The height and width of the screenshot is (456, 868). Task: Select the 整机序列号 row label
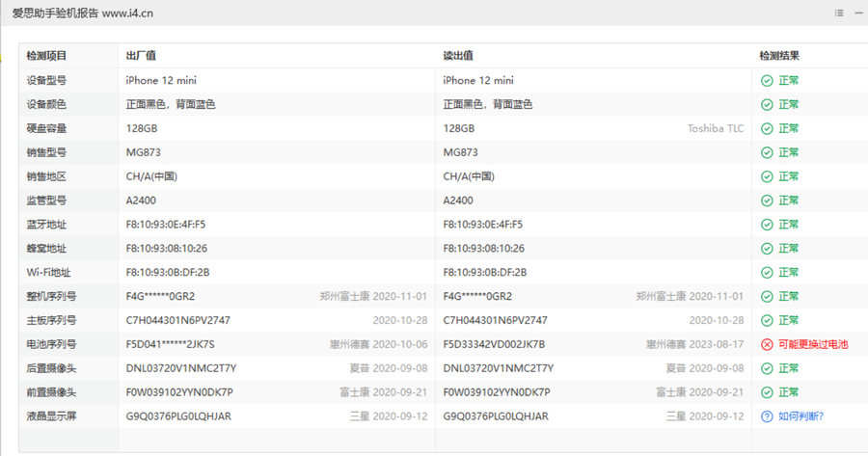[x=51, y=296]
